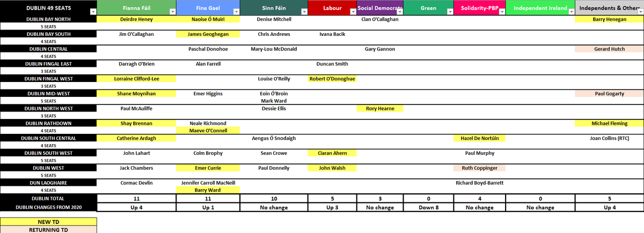Click the Maeve O'Connell cell
The image size is (644, 233).
[208, 131]
